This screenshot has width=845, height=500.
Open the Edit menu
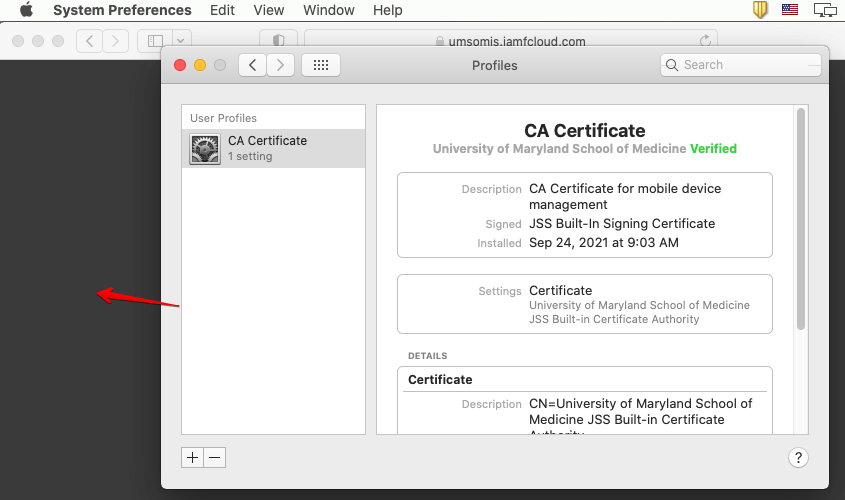pos(223,10)
